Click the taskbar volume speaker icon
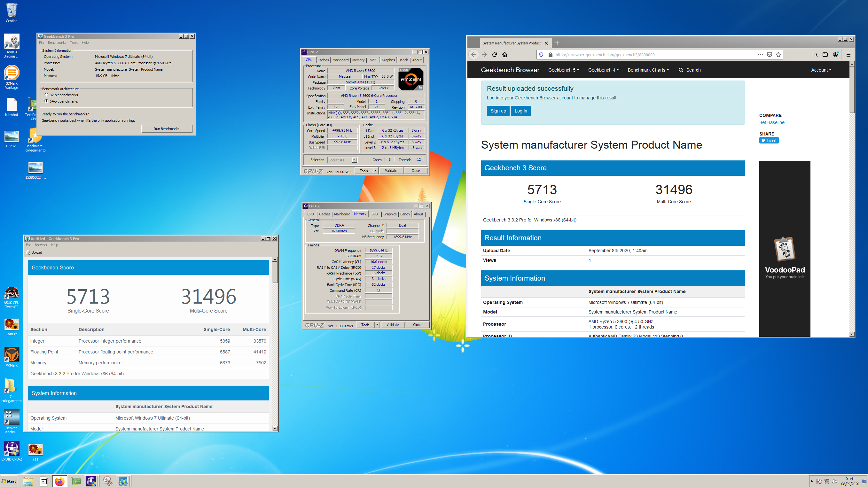Screen dimensions: 868x488 [834, 481]
